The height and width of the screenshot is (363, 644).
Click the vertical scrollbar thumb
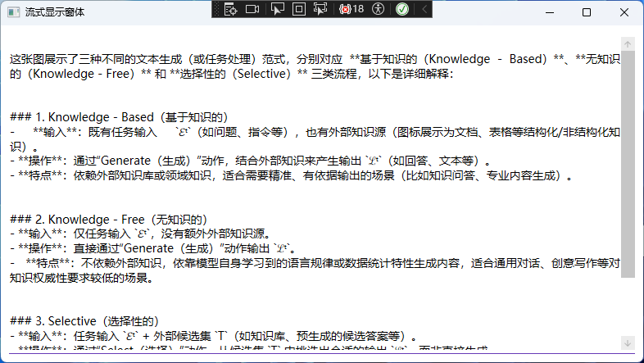(x=628, y=164)
